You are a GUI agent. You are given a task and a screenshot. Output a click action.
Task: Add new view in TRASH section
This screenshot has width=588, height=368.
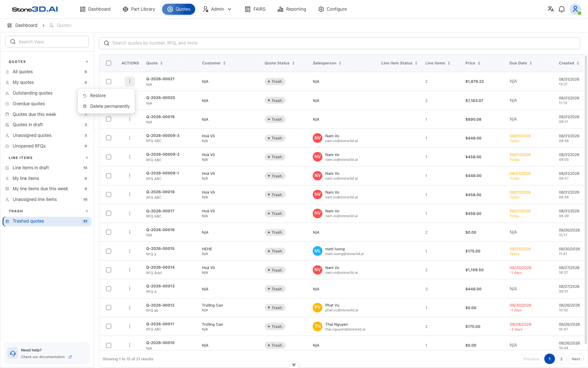(x=87, y=211)
